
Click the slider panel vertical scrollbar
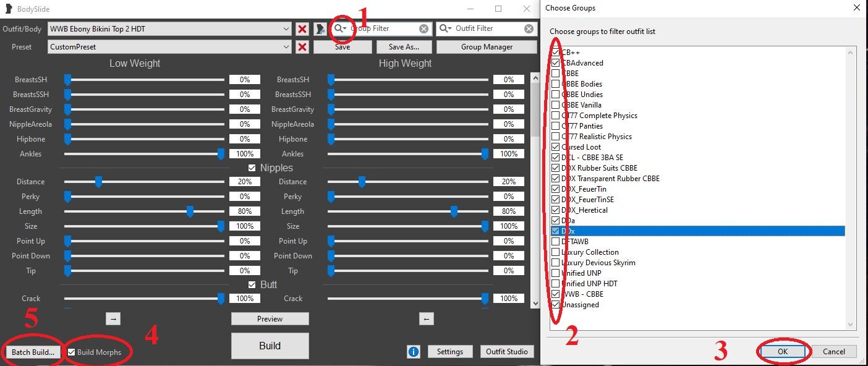pos(535,190)
